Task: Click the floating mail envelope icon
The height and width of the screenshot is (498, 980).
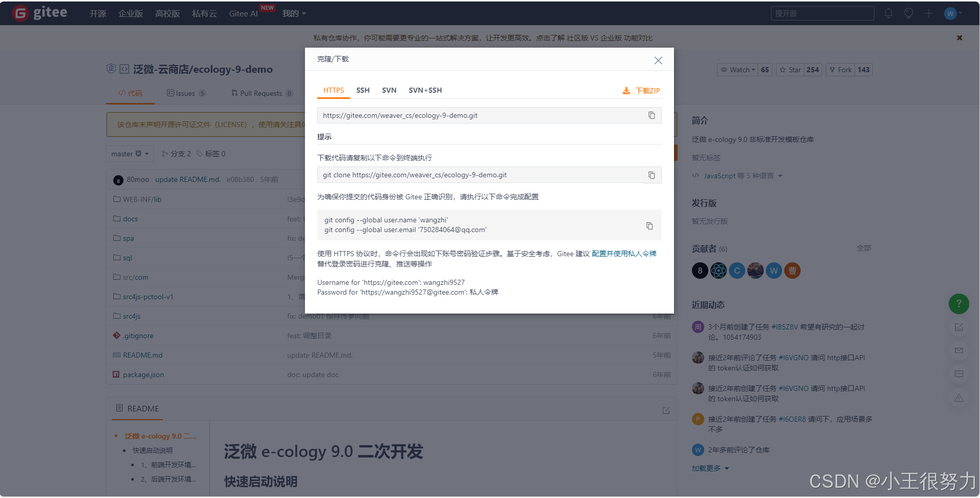Action: coord(959,350)
